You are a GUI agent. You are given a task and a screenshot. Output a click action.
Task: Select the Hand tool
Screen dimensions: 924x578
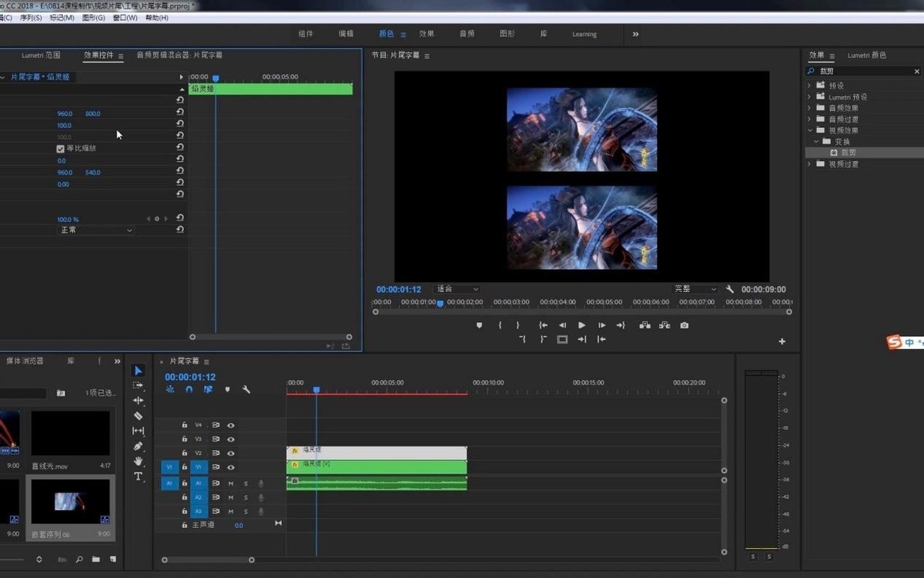138,461
